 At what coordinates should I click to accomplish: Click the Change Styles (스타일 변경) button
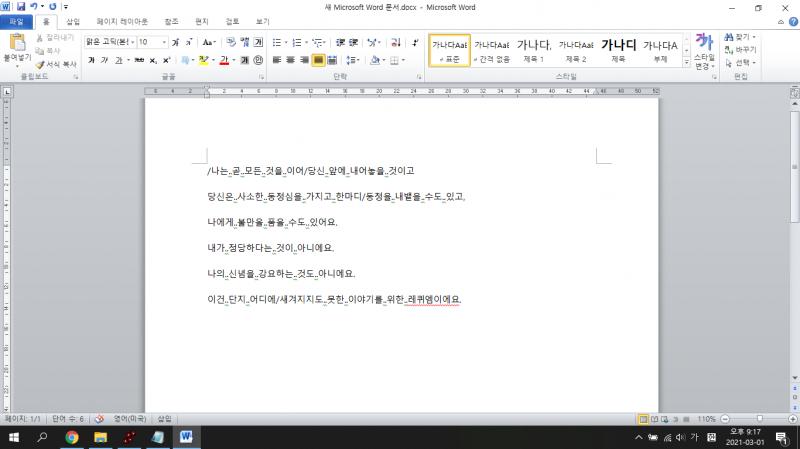tap(704, 52)
